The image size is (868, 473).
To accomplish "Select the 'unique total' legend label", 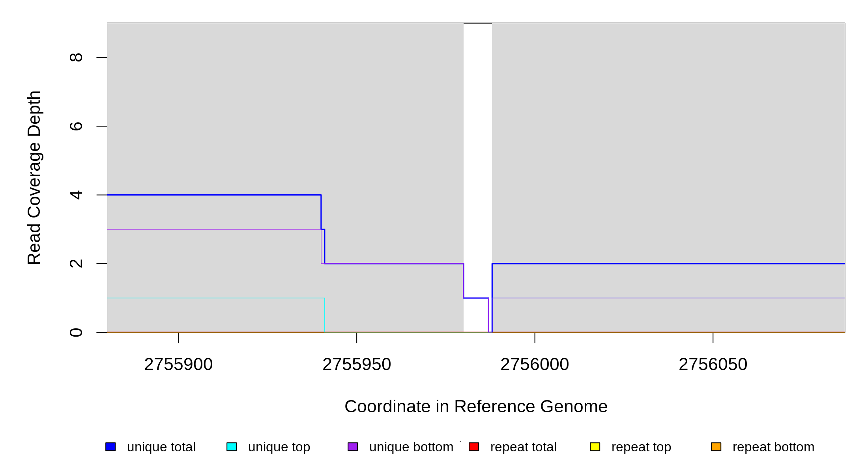I will tap(161, 447).
